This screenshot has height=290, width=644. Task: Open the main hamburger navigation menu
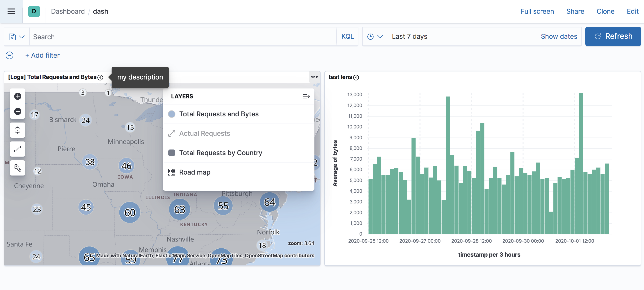pyautogui.click(x=11, y=11)
